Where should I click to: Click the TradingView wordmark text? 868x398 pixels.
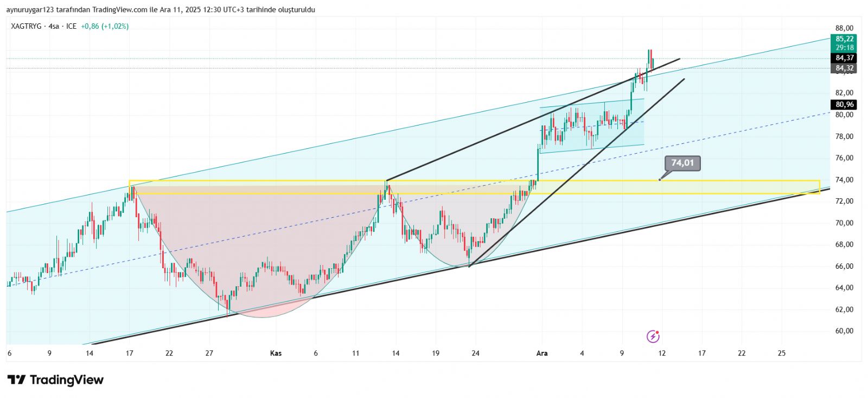(66, 380)
